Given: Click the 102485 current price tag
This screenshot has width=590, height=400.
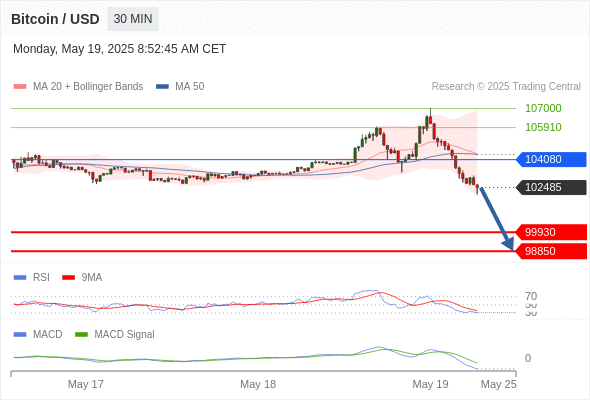Looking at the screenshot, I should (551, 187).
